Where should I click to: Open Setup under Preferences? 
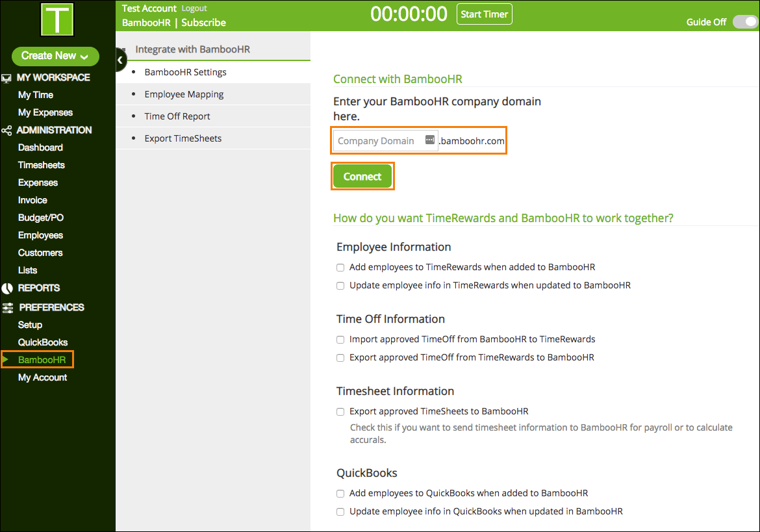click(30, 325)
